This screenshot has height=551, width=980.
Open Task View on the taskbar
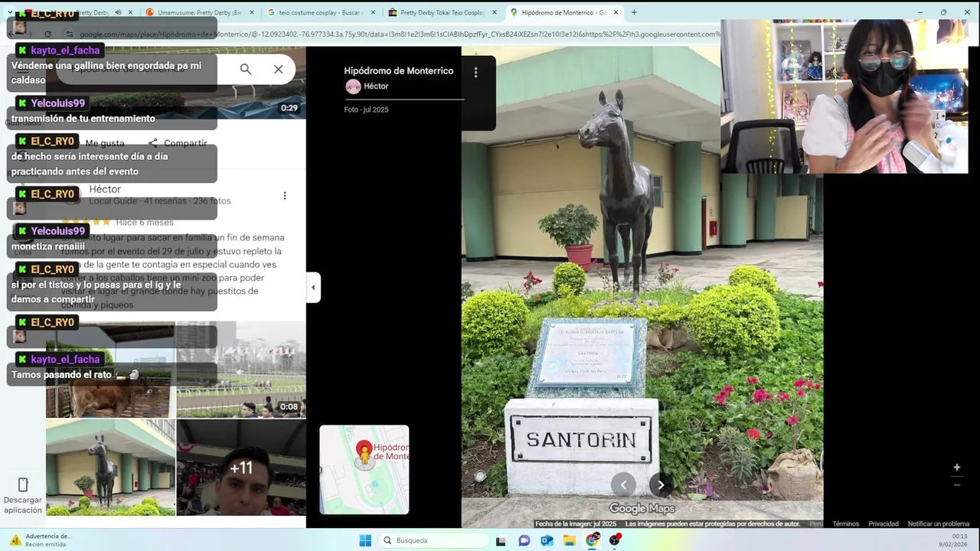coord(501,540)
